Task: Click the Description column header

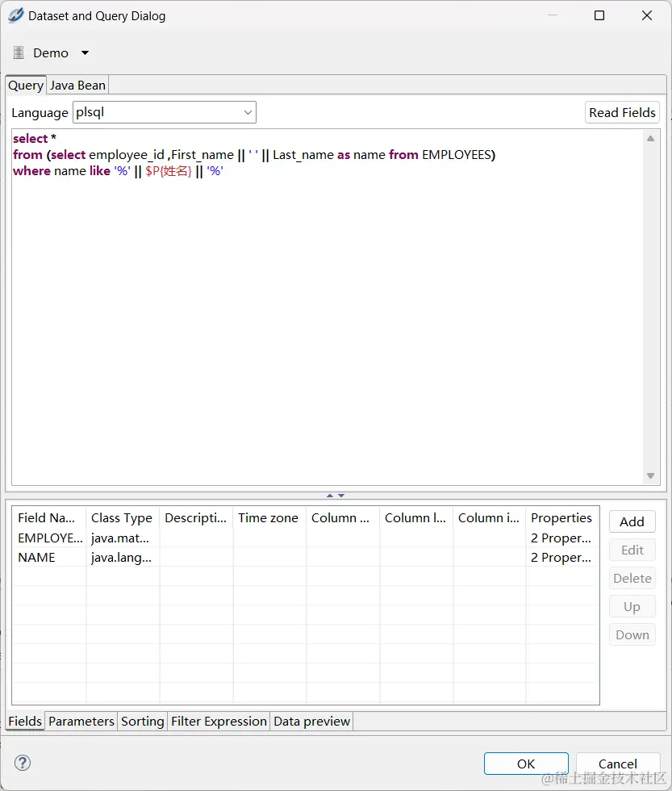Action: click(x=196, y=517)
